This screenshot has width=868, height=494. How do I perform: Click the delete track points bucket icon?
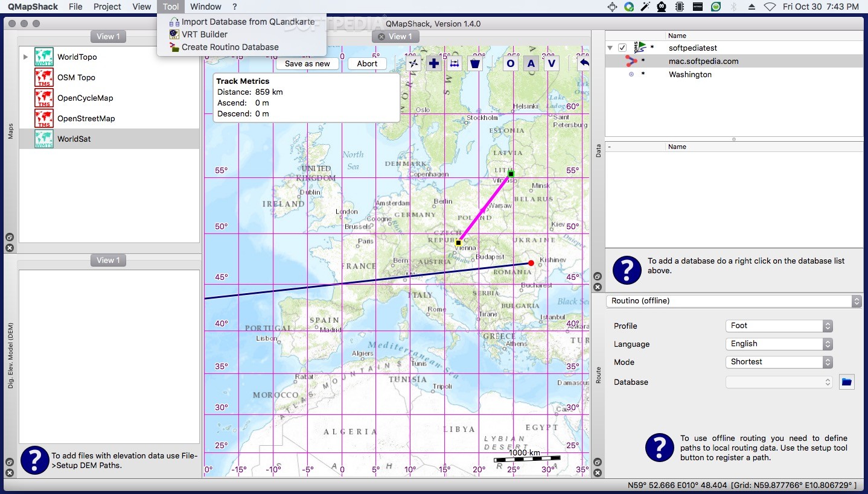475,63
